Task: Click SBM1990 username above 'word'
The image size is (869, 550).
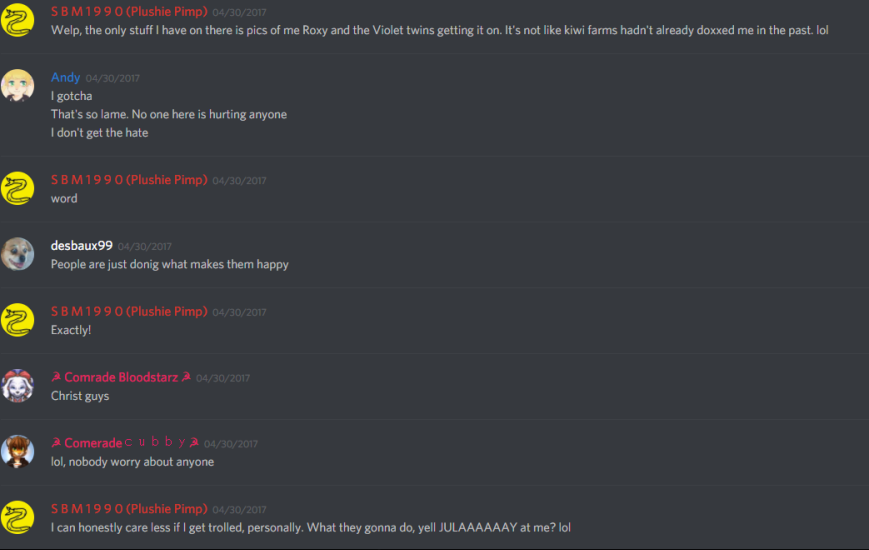Action: tap(129, 180)
